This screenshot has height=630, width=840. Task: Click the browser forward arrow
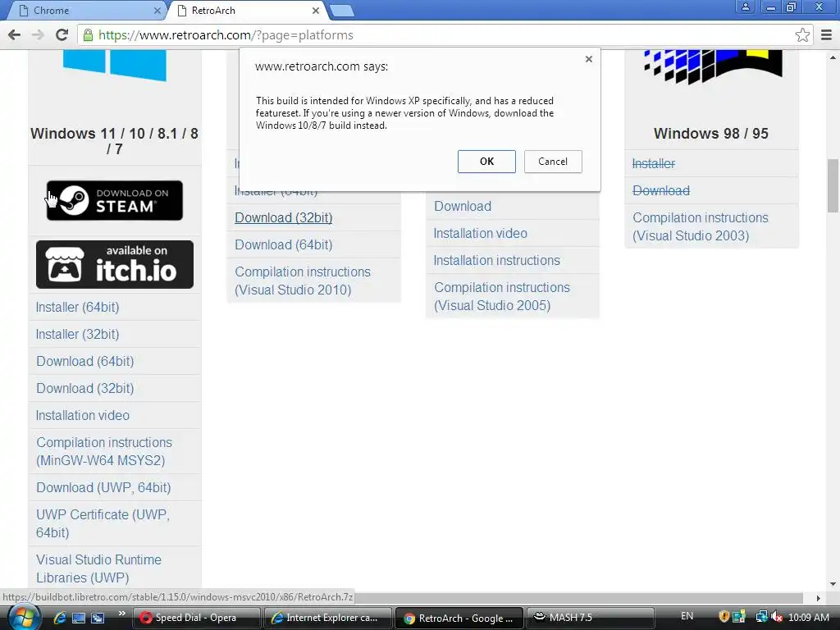point(38,34)
